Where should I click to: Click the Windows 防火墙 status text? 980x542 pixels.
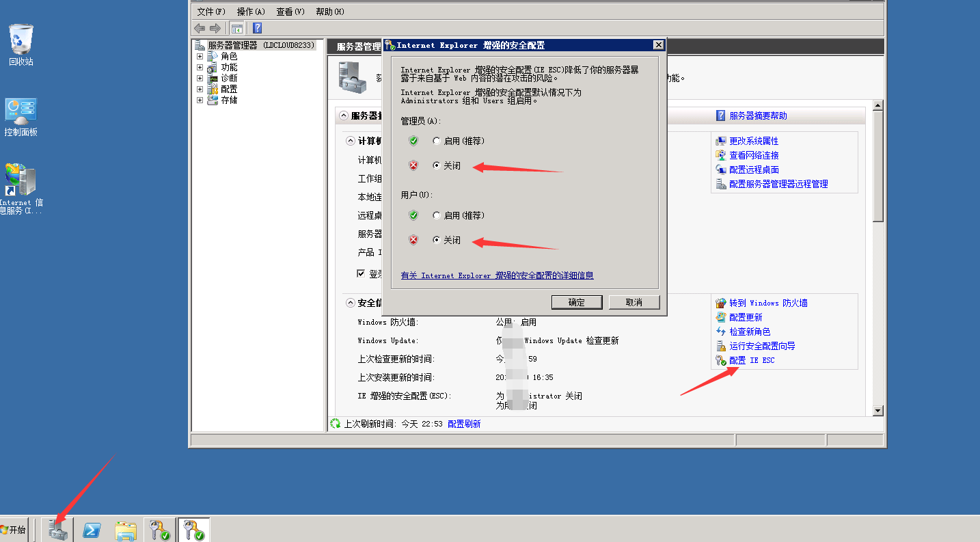[x=516, y=322]
